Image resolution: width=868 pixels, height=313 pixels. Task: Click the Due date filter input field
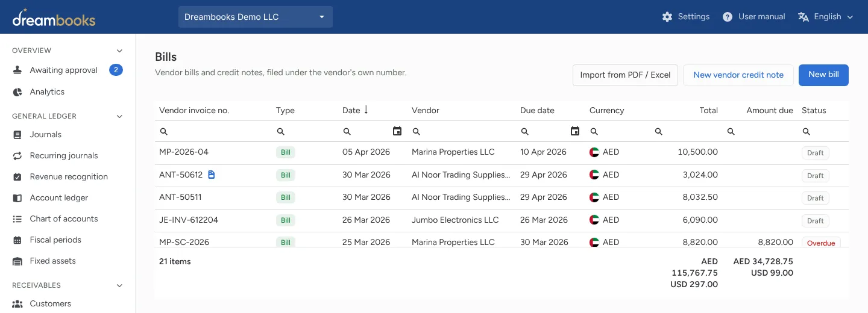[x=550, y=131]
